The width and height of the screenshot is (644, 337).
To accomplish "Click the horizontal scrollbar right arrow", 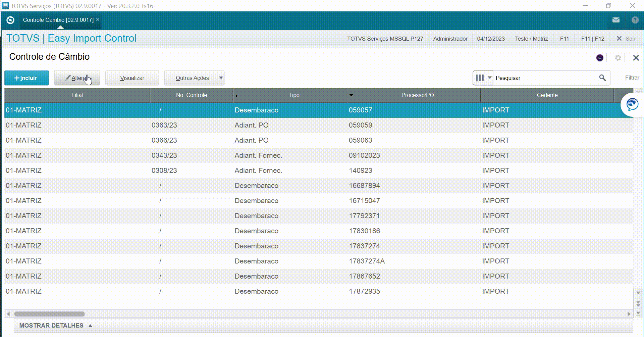I will point(629,314).
